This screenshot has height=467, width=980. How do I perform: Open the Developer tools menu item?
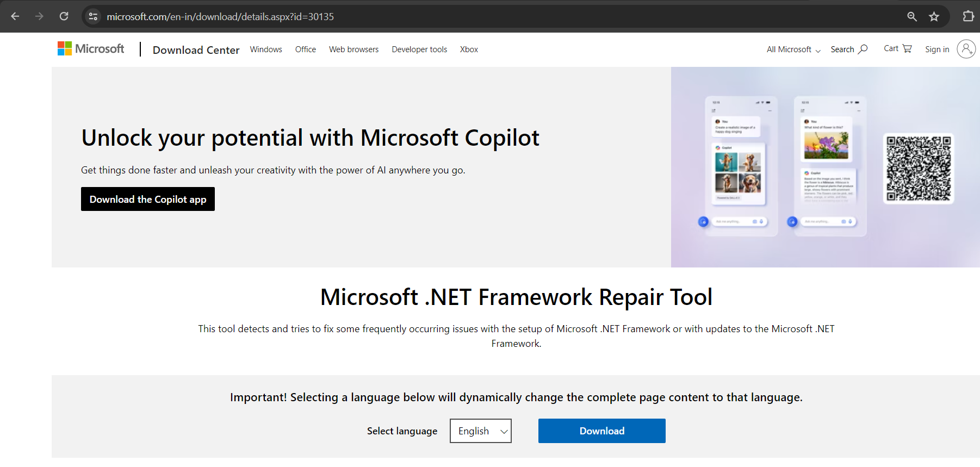[x=419, y=49]
